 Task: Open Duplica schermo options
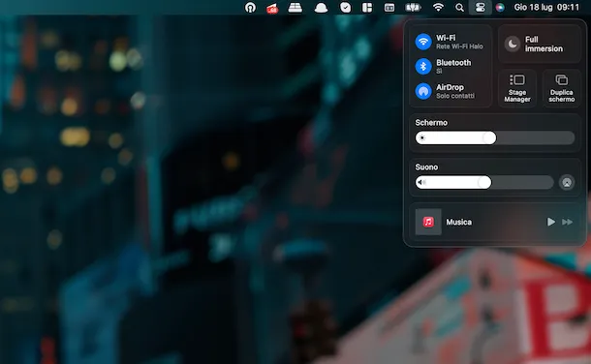(x=562, y=88)
